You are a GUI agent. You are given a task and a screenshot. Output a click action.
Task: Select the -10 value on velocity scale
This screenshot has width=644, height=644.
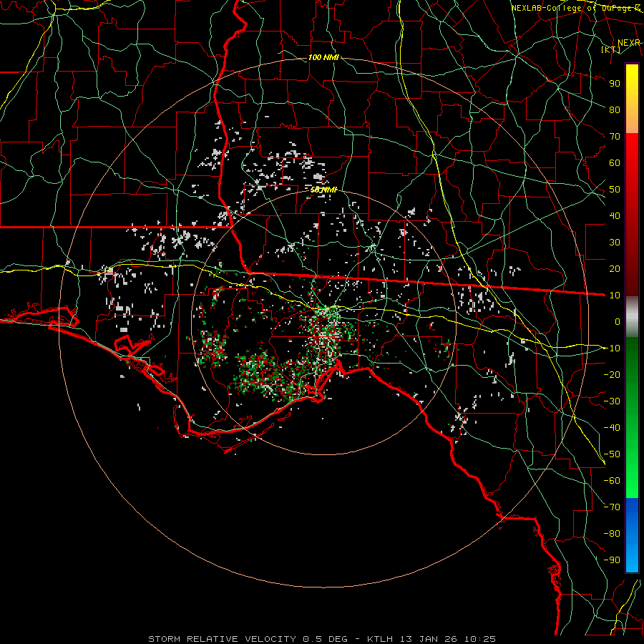[x=612, y=348]
